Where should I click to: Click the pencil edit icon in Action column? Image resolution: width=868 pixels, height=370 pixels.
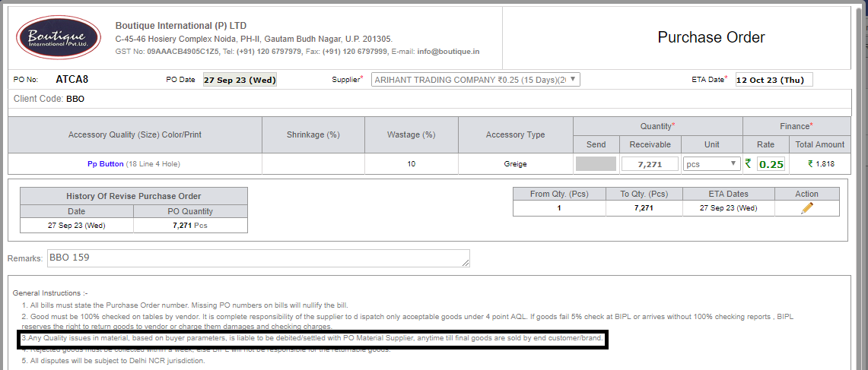click(x=806, y=208)
